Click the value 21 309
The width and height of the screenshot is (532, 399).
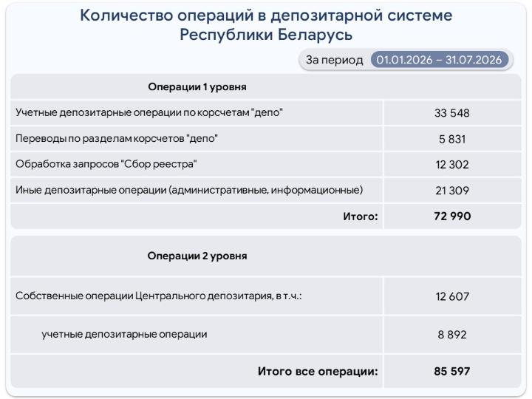click(452, 191)
